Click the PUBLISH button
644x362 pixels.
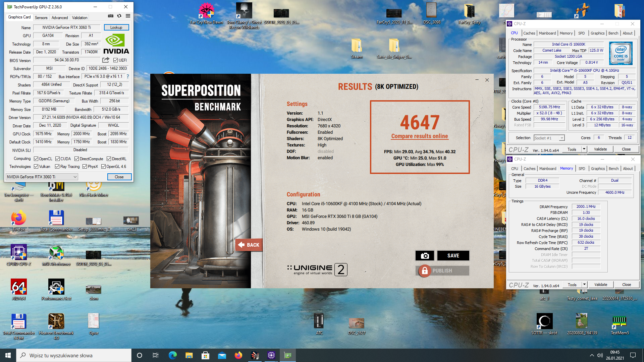(442, 270)
